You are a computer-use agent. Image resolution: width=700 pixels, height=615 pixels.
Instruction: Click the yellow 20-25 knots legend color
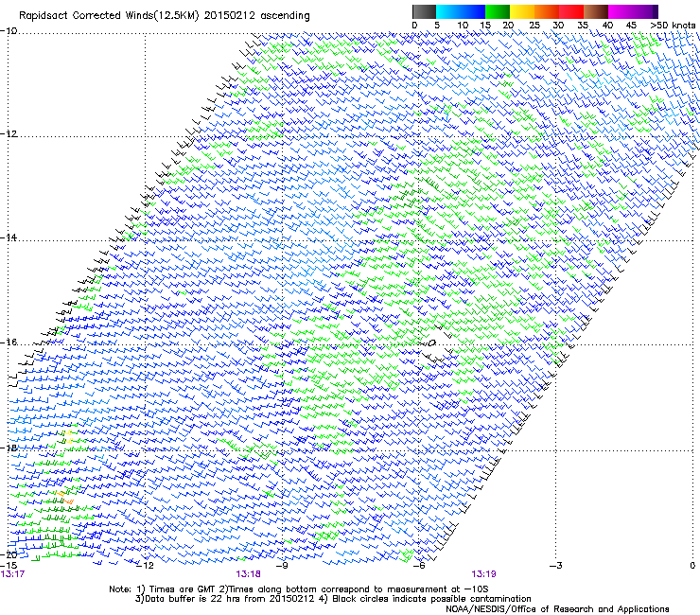click(x=522, y=11)
